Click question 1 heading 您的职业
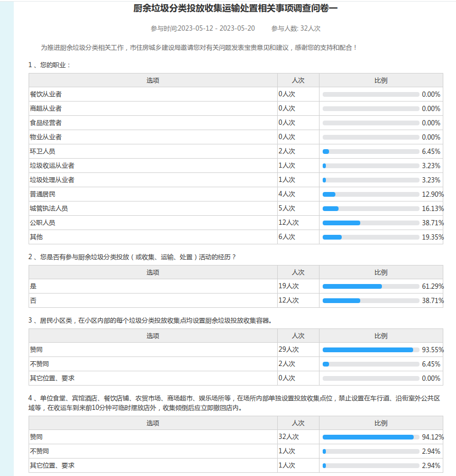Image resolution: width=456 pixels, height=476 pixels. tap(50, 65)
